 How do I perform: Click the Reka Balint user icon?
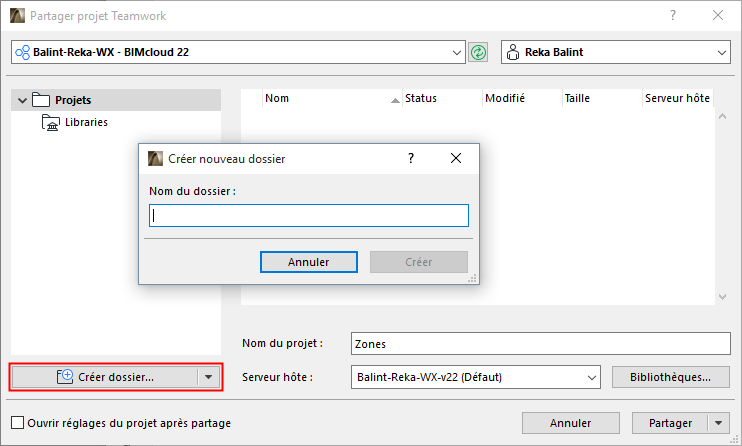[x=512, y=52]
